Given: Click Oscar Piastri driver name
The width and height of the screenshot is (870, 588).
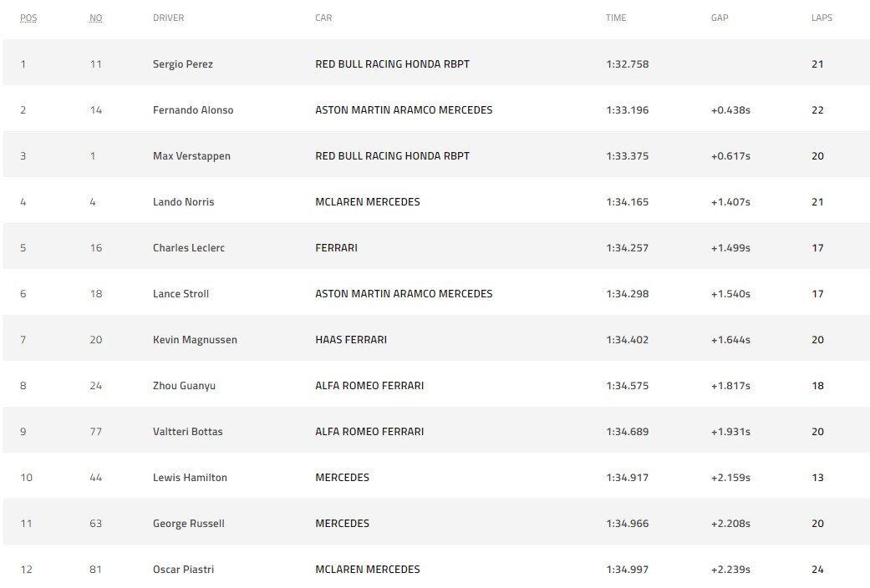Looking at the screenshot, I should (183, 569).
